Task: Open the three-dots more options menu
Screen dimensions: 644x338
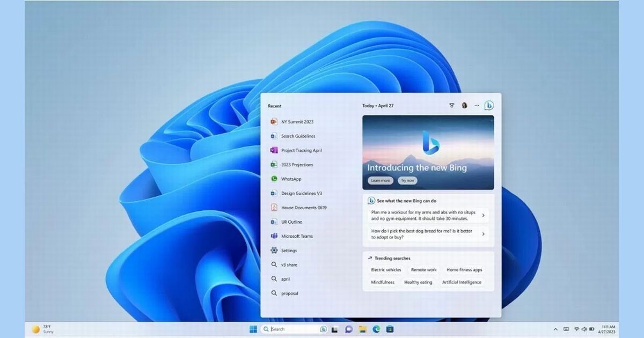Action: coord(477,106)
